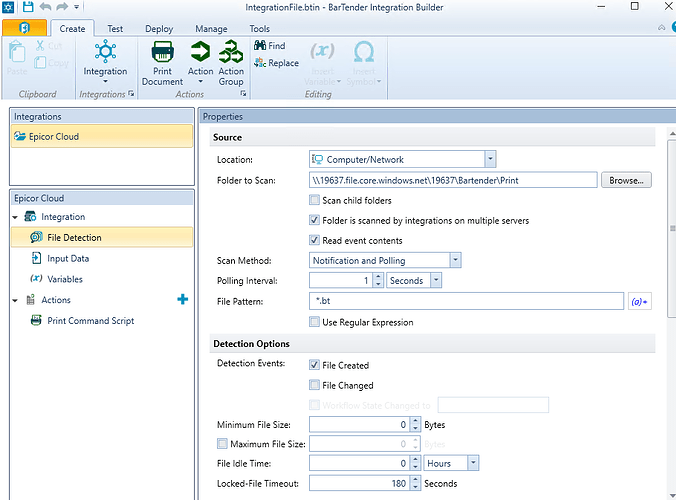Viewport: 676px width, 500px height.
Task: Click the Folder to Scan path field
Action: point(452,181)
